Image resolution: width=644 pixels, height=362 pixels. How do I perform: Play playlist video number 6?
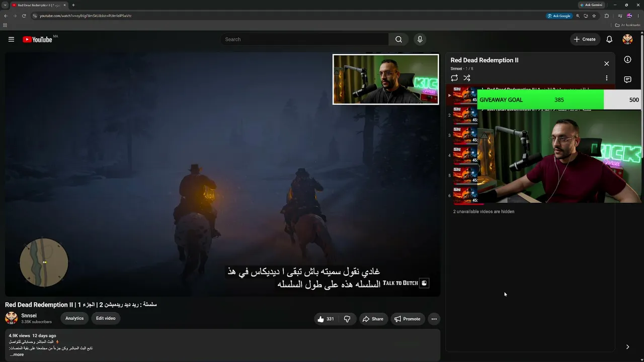[465, 196]
